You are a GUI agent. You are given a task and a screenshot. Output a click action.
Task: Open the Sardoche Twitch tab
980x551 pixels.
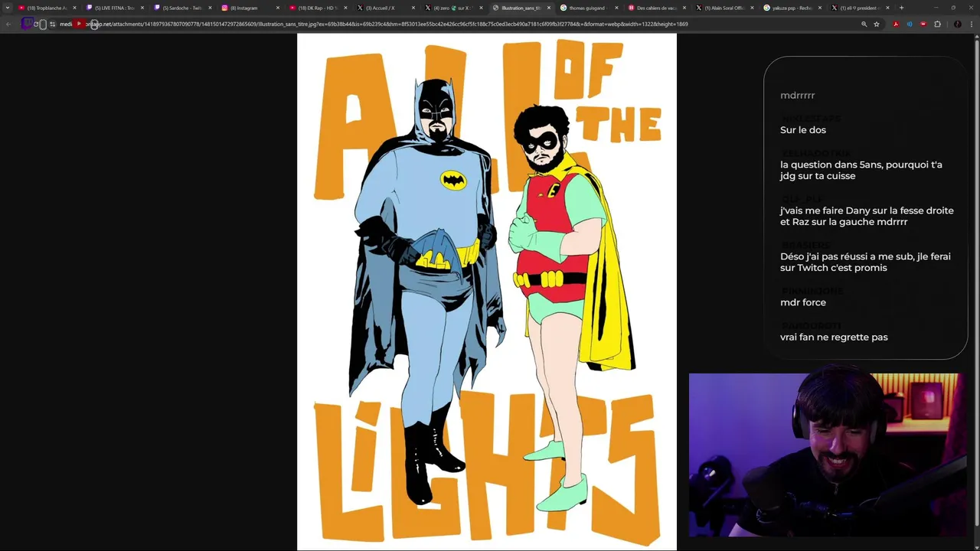tap(181, 8)
